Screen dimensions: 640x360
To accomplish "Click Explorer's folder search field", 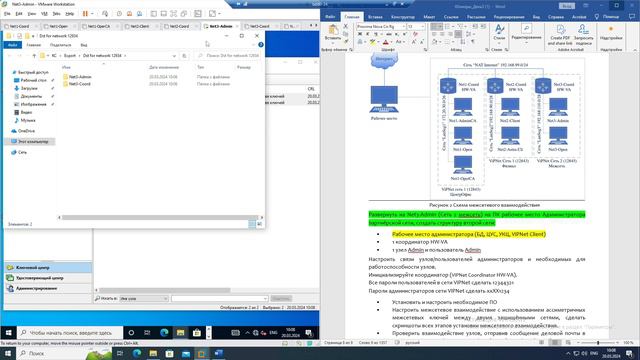I will [229, 56].
